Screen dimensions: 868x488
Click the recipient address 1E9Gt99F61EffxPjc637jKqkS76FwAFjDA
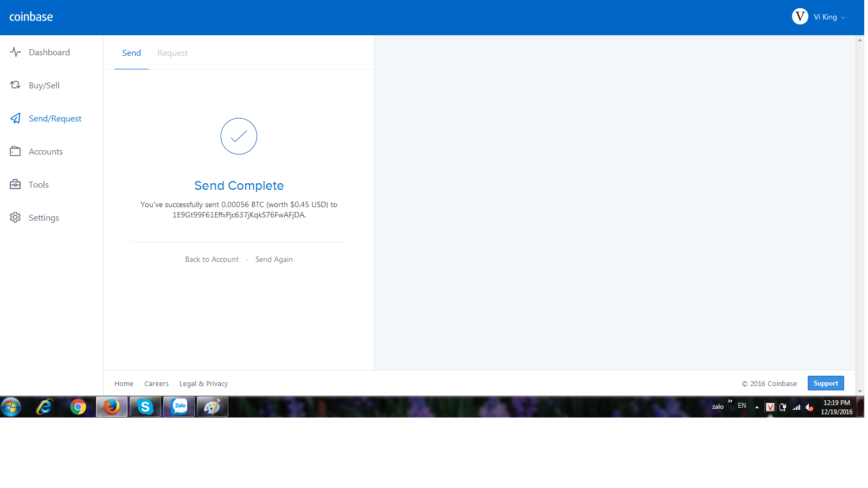click(239, 215)
